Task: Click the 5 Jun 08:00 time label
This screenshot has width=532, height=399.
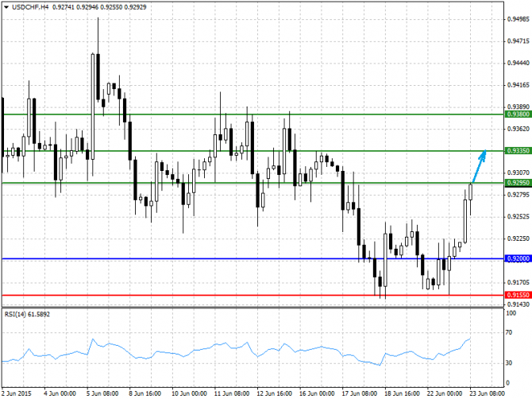Action: [x=102, y=393]
